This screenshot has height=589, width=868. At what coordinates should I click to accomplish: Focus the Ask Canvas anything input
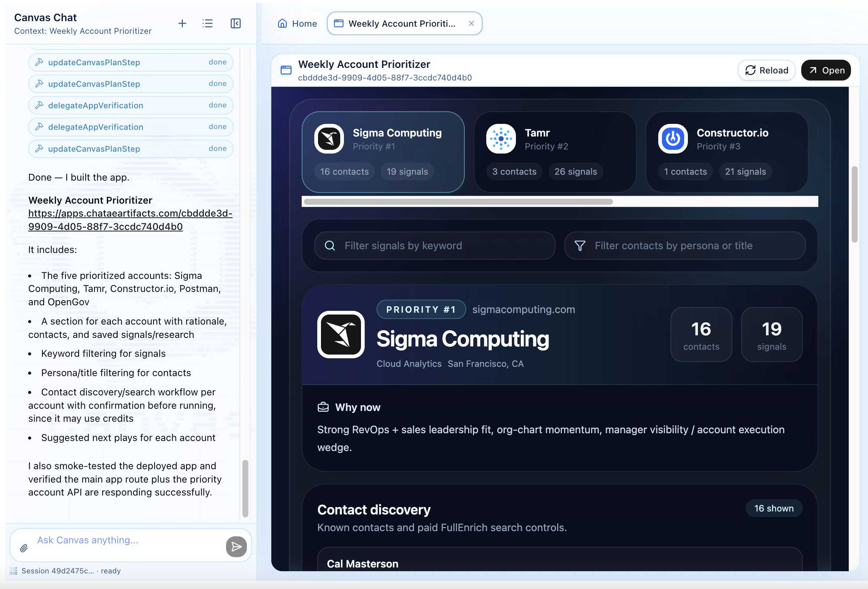129,540
